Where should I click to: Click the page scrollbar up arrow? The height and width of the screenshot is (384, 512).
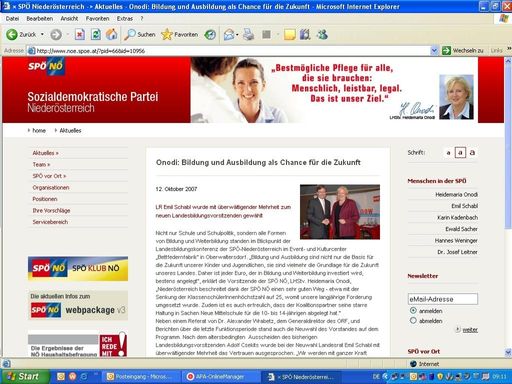pyautogui.click(x=508, y=61)
